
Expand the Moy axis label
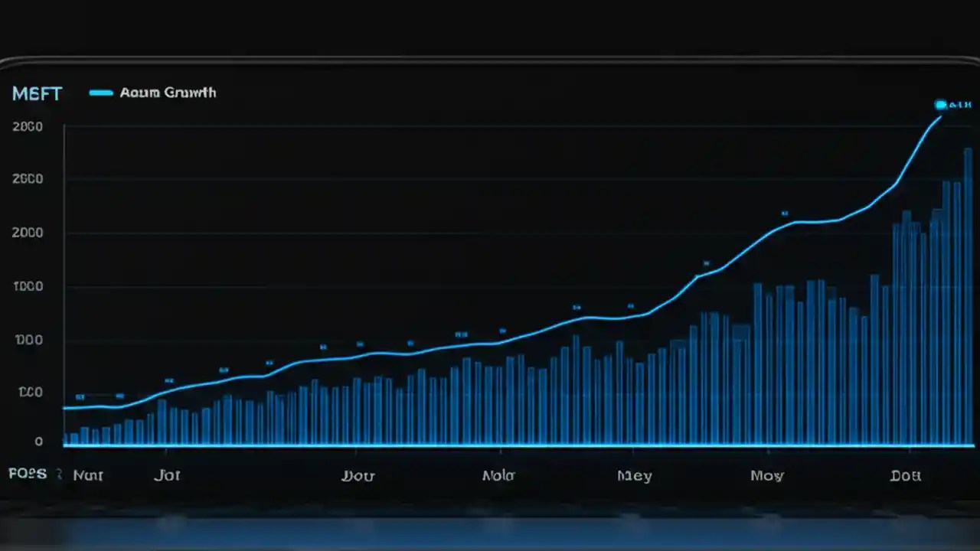tap(766, 474)
